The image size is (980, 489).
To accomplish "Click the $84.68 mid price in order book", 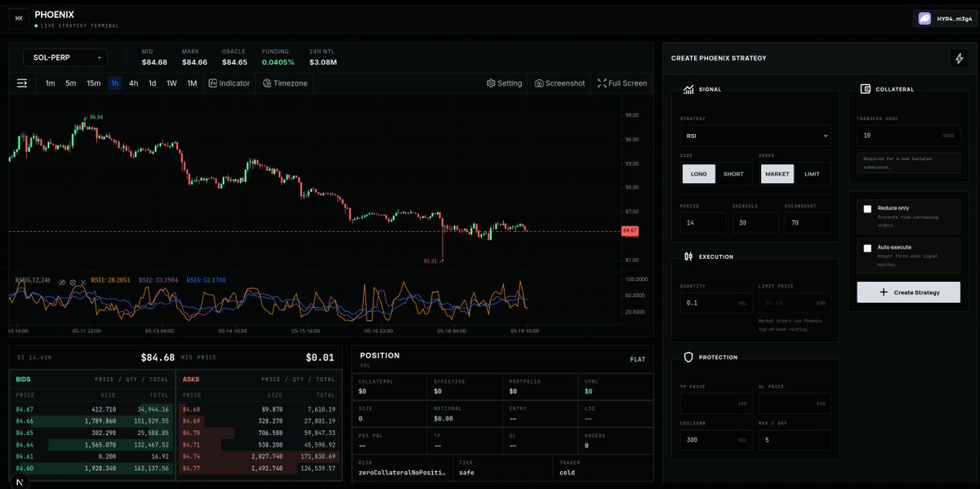I will tap(158, 358).
